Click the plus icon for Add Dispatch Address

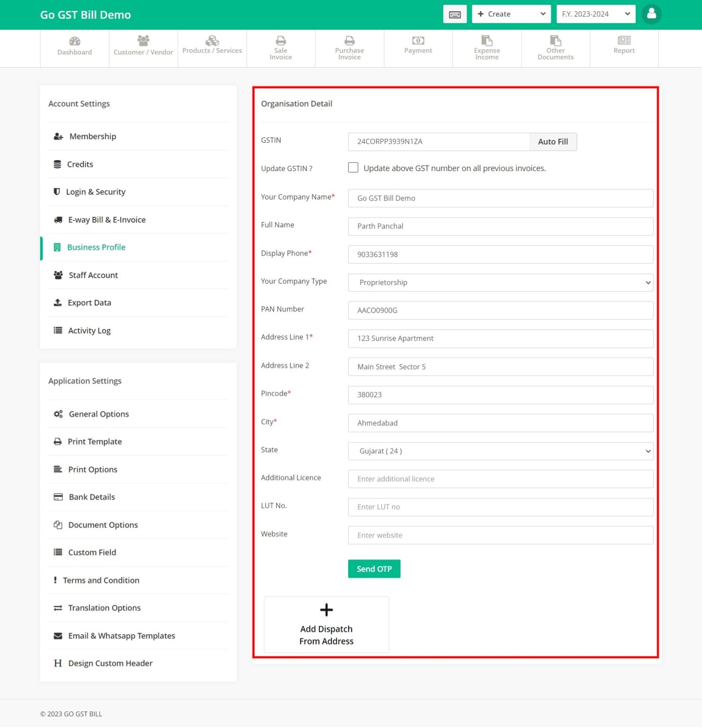[x=326, y=610]
